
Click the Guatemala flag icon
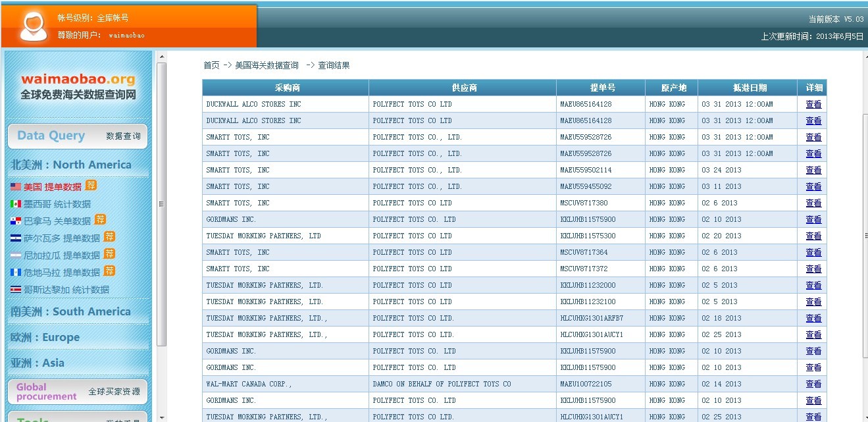point(16,273)
